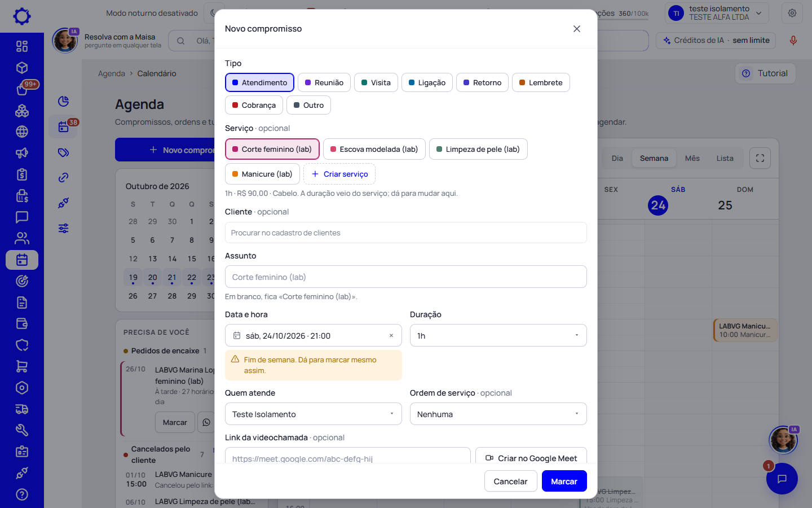This screenshot has width=812, height=508.
Task: Select Escova modelada (lab) service
Action: (x=374, y=149)
